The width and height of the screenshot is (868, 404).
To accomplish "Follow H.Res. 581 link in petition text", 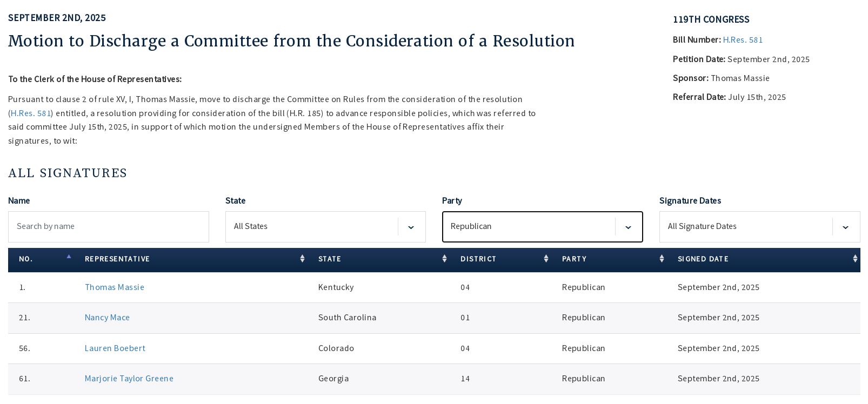I will [x=31, y=113].
